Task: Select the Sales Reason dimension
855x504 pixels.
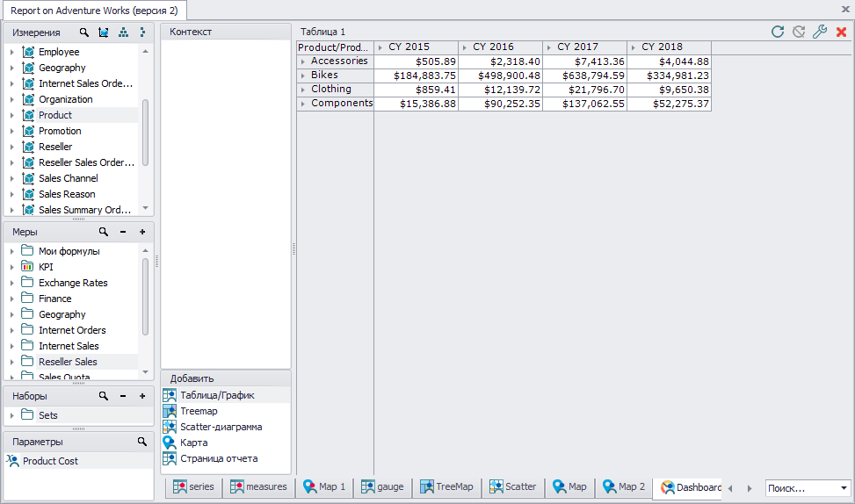Action: [67, 195]
